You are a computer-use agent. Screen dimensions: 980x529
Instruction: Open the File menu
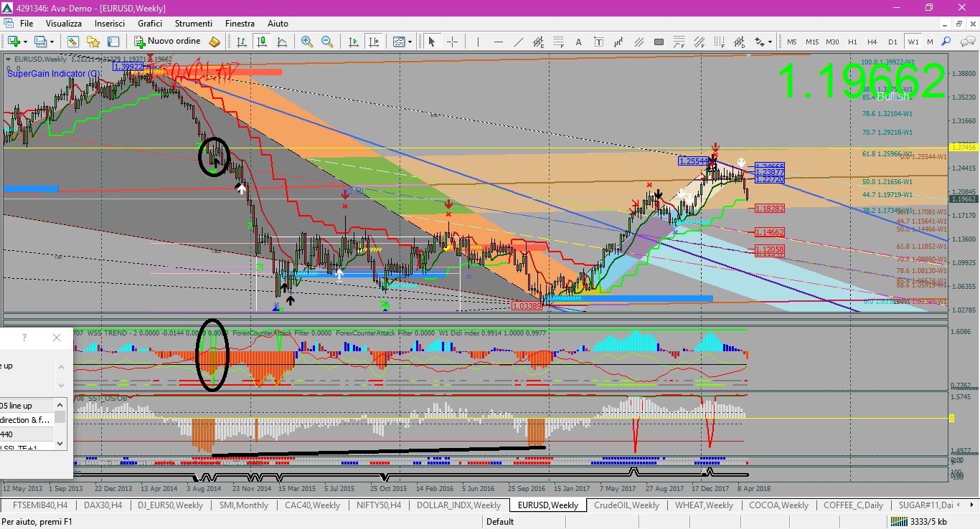[27, 24]
